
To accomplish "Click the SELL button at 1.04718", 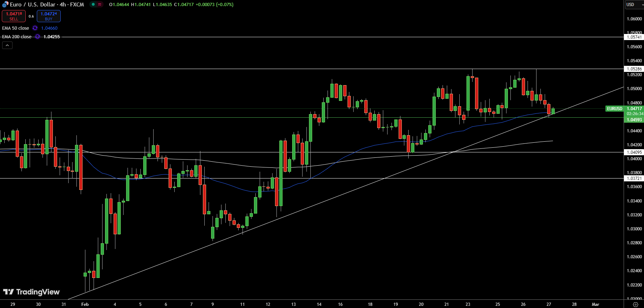I will tap(14, 16).
